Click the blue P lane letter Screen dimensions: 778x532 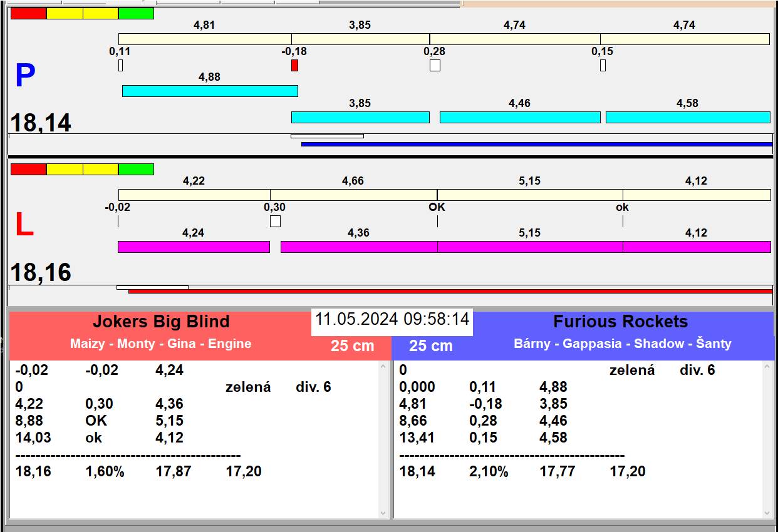tap(25, 76)
